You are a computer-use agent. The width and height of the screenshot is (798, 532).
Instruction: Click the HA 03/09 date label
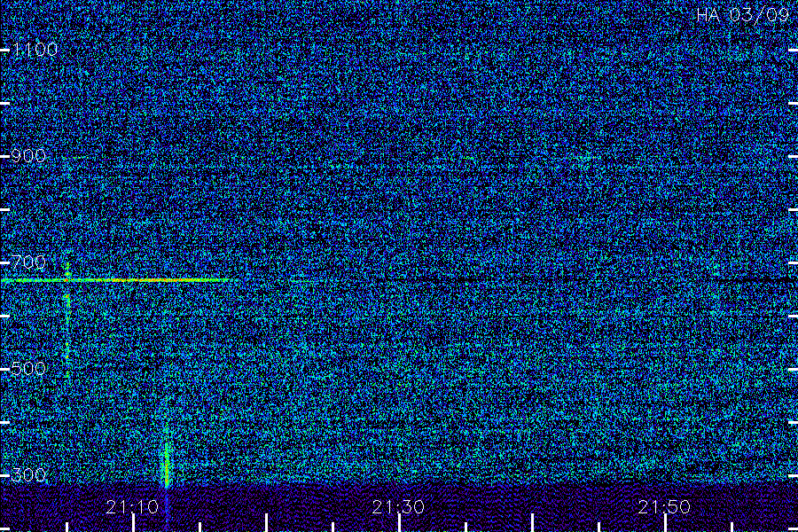pyautogui.click(x=743, y=15)
